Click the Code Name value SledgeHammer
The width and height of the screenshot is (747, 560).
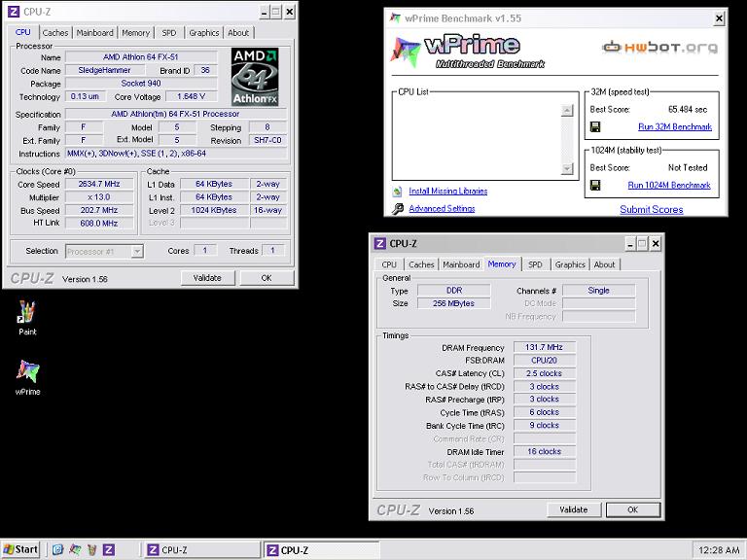click(105, 70)
